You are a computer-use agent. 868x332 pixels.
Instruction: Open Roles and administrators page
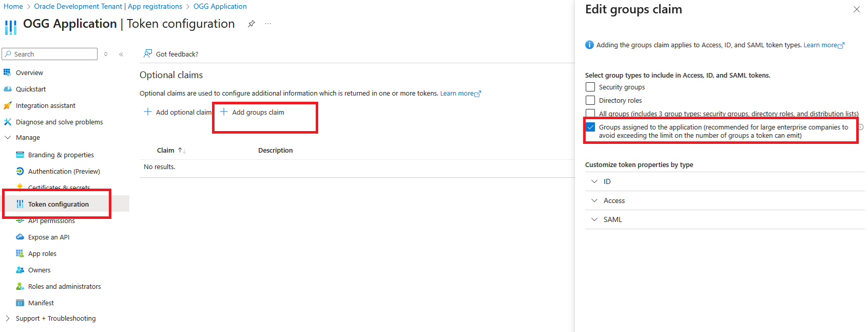point(65,286)
